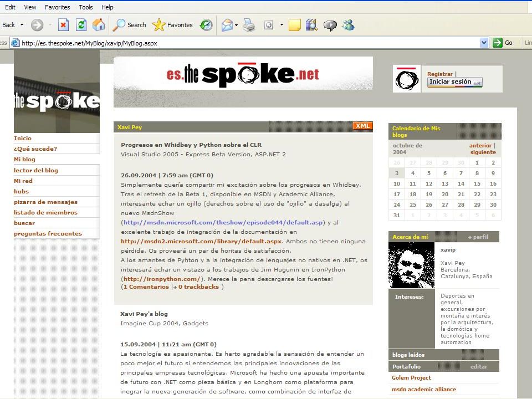
Task: Stop page loading with red X icon
Action: point(63,25)
